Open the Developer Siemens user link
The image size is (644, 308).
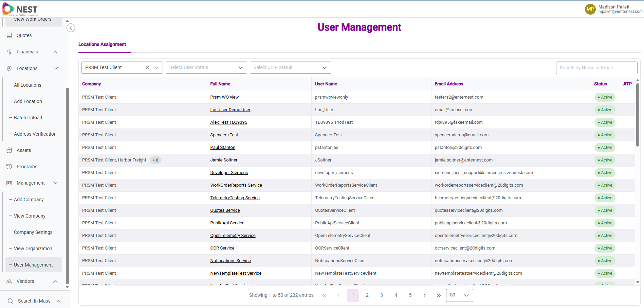(x=229, y=173)
